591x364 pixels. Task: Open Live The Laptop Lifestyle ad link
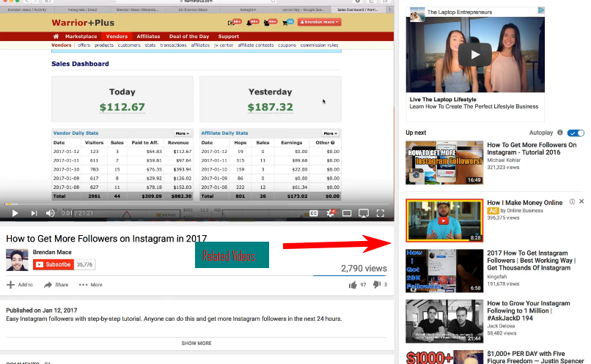443,100
